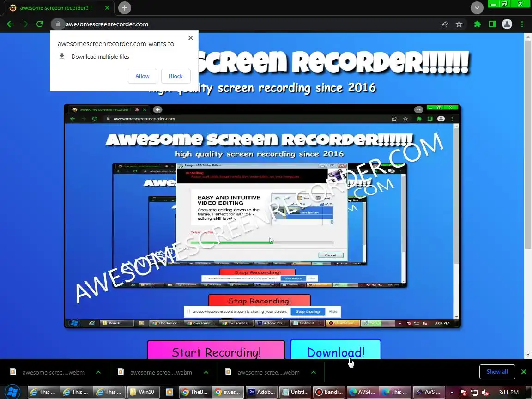Switch to AVS installer taskbar item
The height and width of the screenshot is (399, 532).
pos(429,392)
